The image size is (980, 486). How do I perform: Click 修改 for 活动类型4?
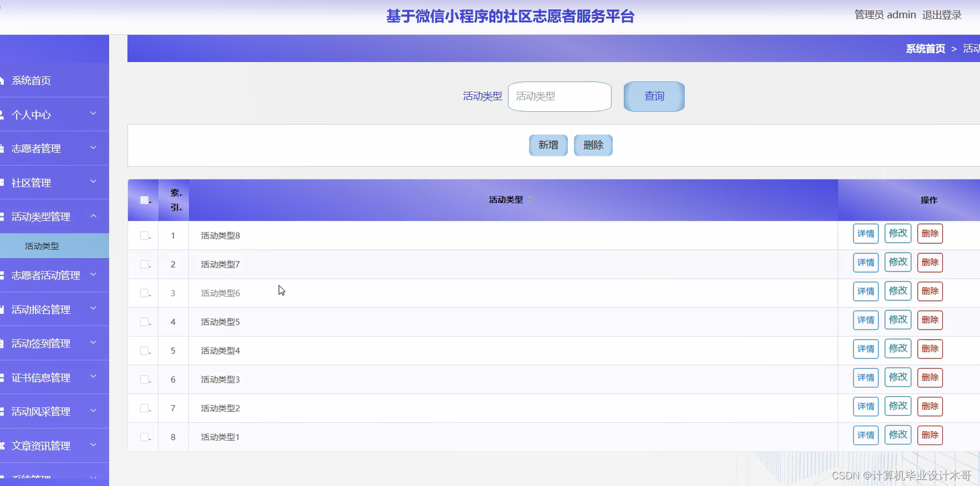pyautogui.click(x=898, y=349)
